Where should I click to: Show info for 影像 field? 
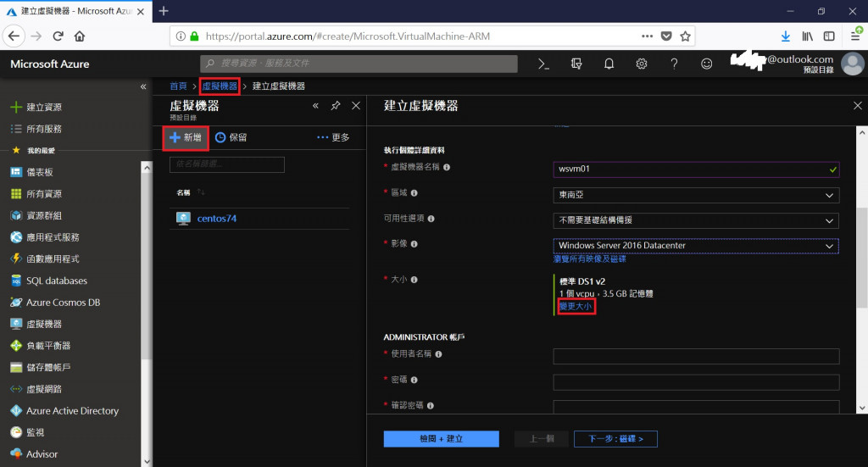tap(414, 244)
